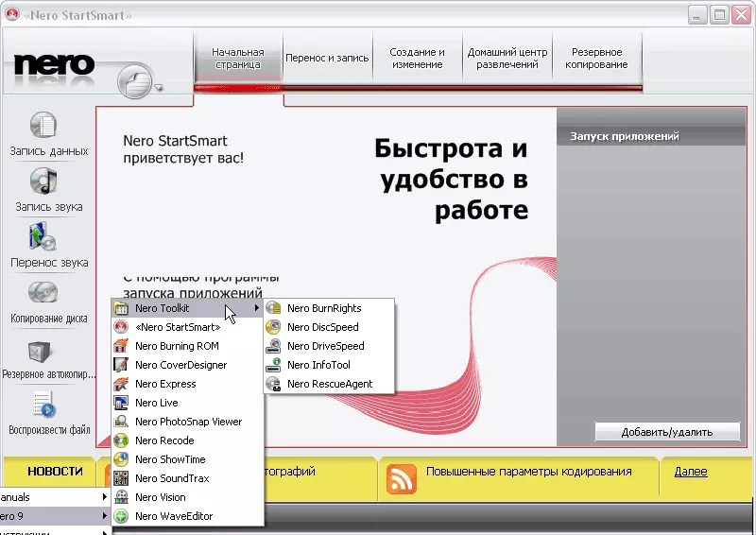Switch to the Начальная страница tab
The width and height of the screenshot is (756, 535).
[238, 59]
